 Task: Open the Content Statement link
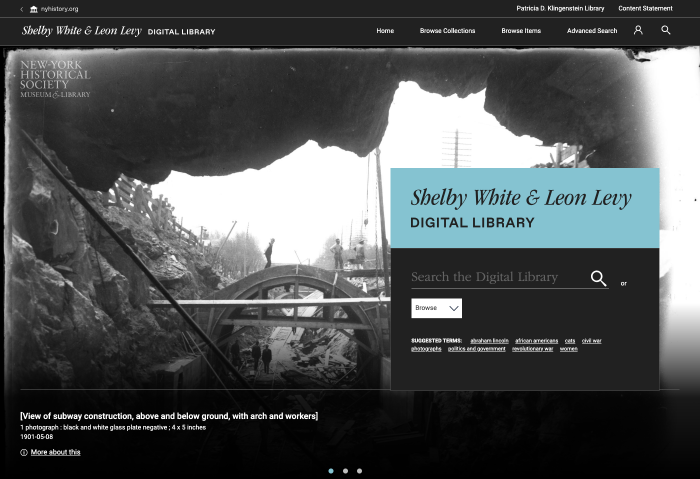(645, 8)
